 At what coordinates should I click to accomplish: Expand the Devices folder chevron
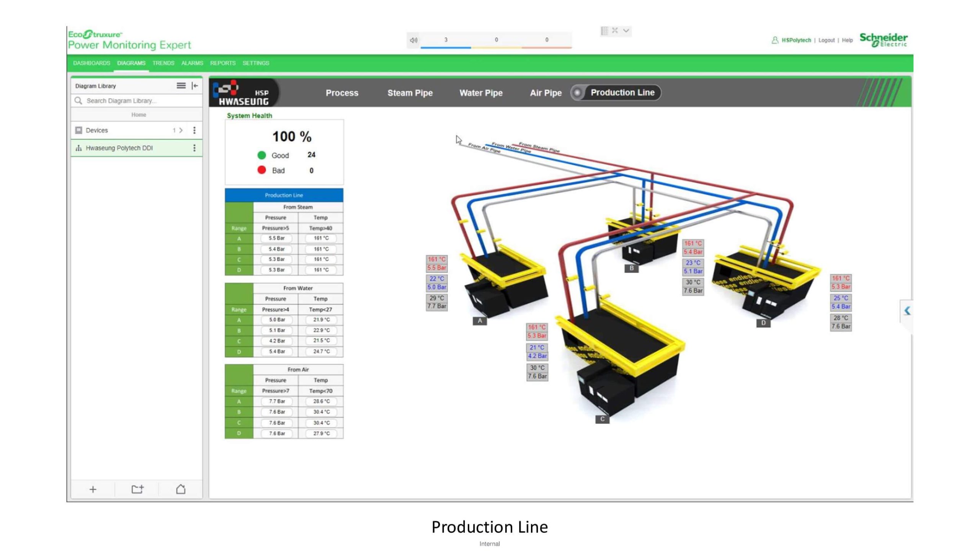[x=181, y=130]
